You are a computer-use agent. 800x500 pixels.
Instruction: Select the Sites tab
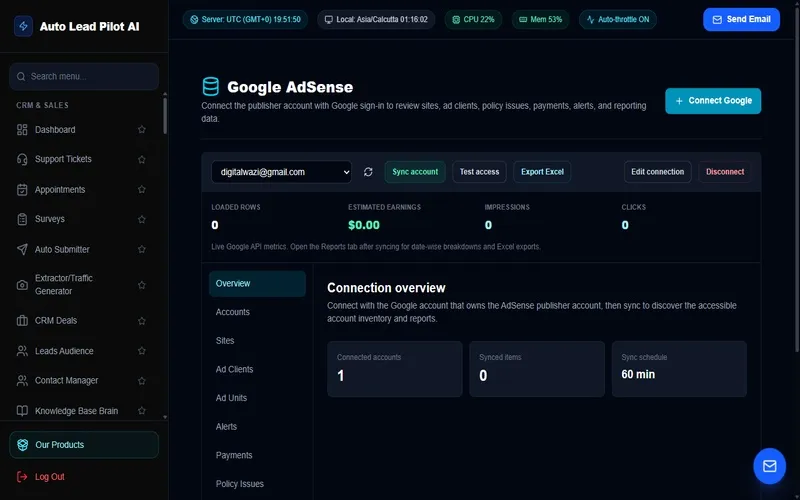[x=257, y=341]
